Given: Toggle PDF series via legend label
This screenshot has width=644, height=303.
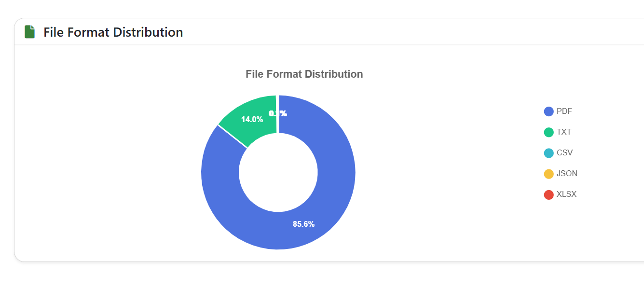Looking at the screenshot, I should point(564,111).
